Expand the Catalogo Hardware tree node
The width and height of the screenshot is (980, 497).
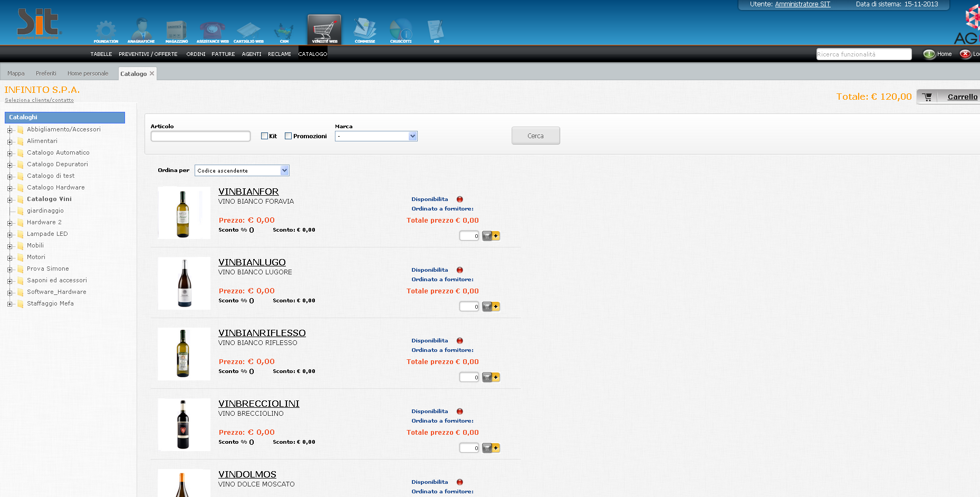point(9,187)
